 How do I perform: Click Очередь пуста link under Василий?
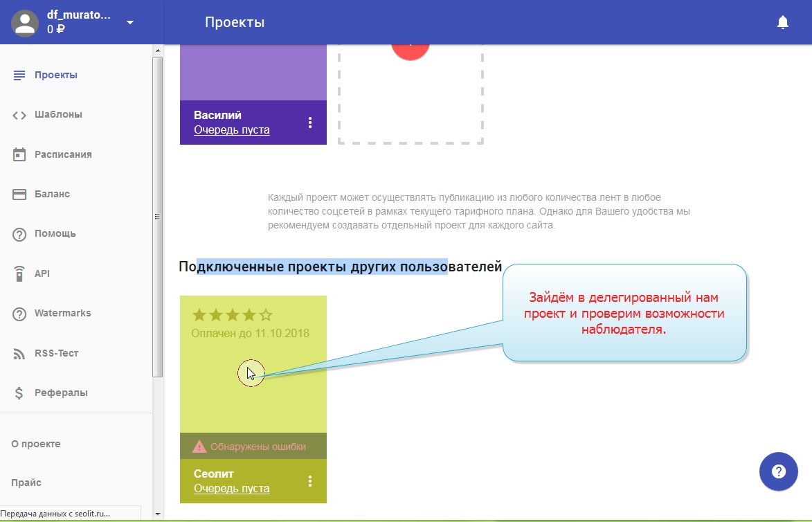231,130
